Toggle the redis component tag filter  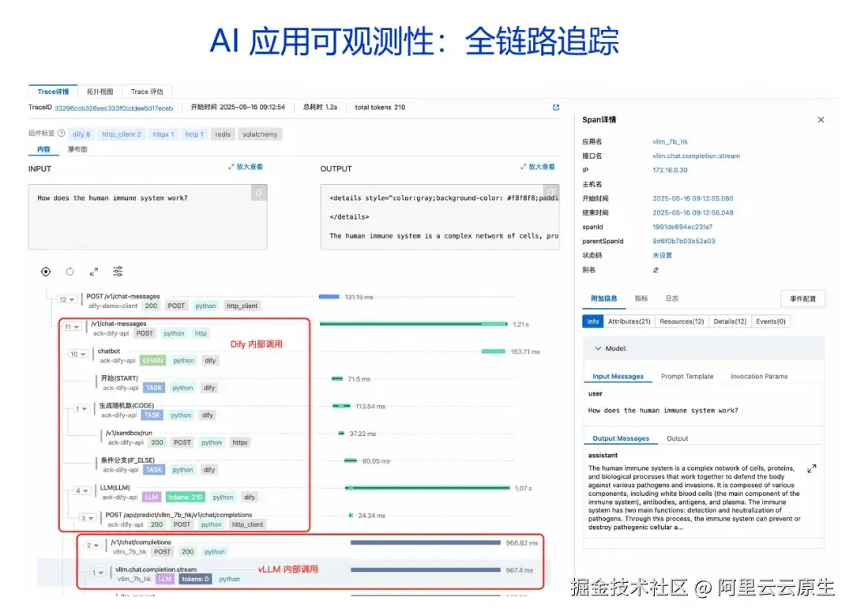222,133
